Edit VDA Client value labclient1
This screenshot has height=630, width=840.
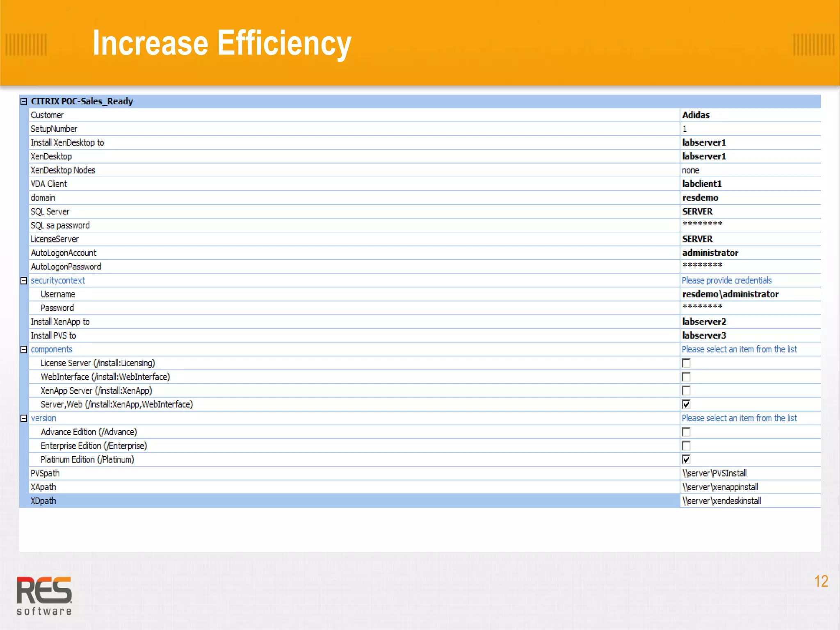(x=702, y=184)
